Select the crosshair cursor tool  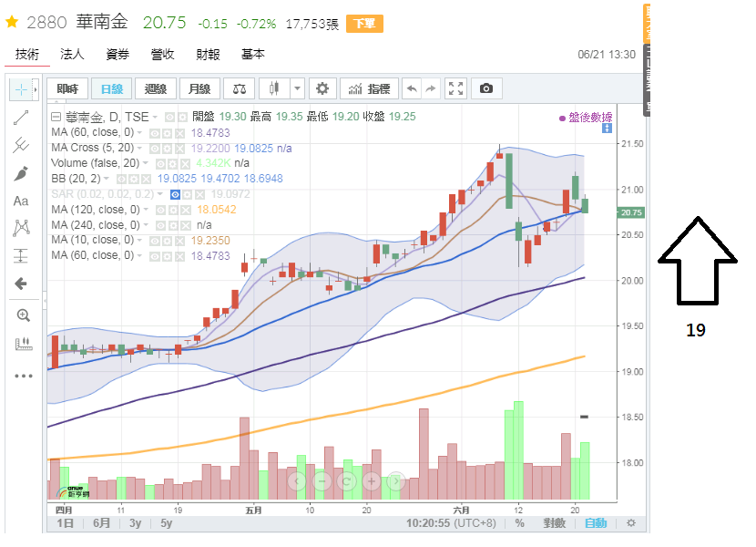[21, 89]
